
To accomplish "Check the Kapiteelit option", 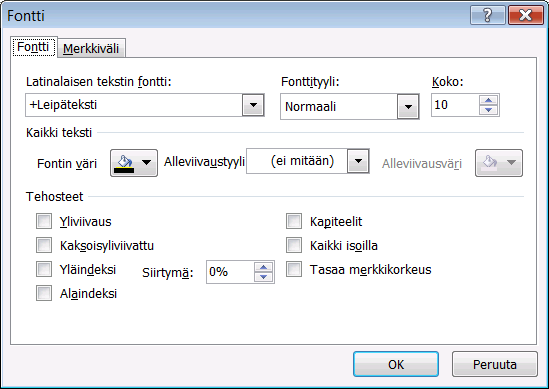I will coord(294,221).
